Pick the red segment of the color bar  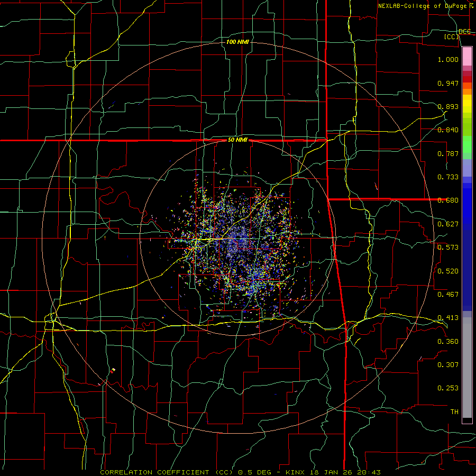coord(467,79)
